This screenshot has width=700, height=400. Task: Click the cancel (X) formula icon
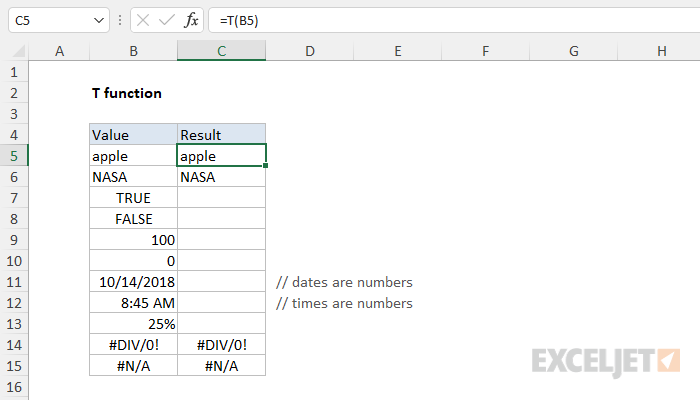(143, 21)
